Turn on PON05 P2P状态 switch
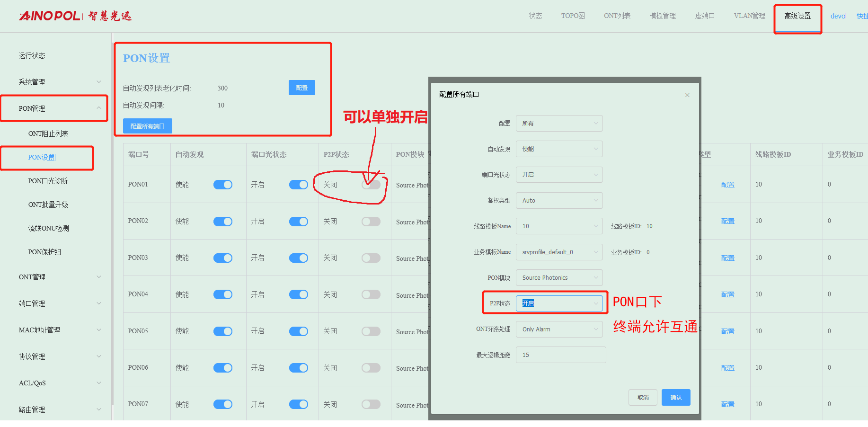The width and height of the screenshot is (868, 427). [371, 331]
